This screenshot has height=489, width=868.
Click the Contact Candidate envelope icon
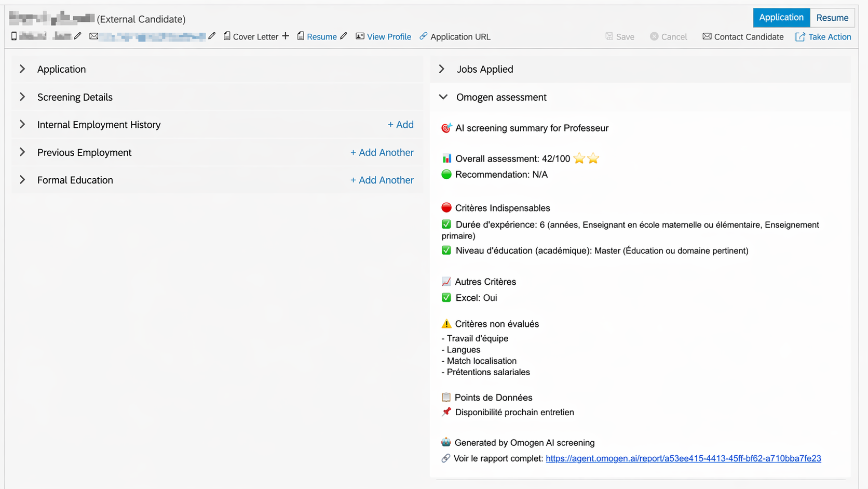[x=707, y=36]
